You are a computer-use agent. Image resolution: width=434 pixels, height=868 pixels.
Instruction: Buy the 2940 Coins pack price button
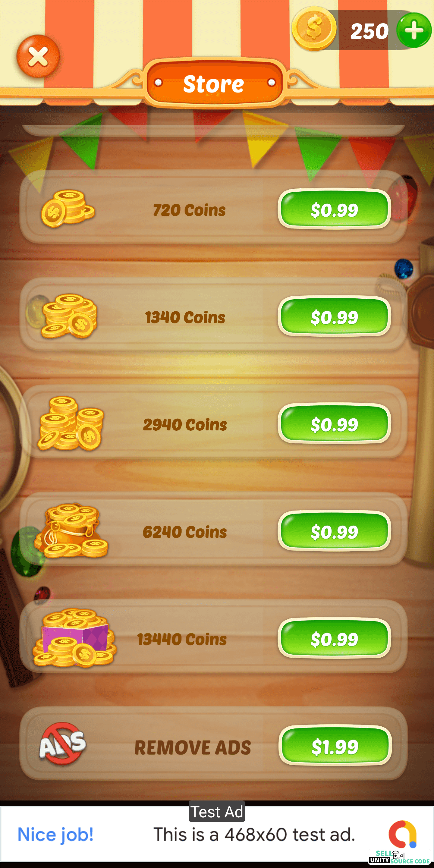point(334,423)
